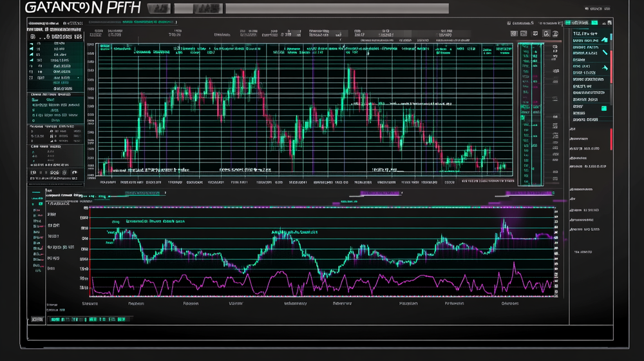
Task: Click the circular last icon in the chart toolbar
Action: [x=555, y=33]
